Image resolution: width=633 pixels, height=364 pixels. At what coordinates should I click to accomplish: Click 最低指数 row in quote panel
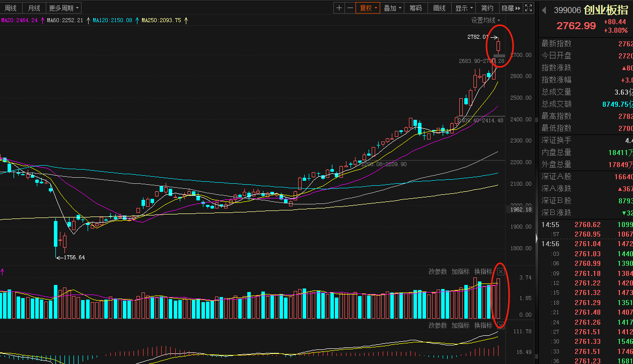(587, 128)
